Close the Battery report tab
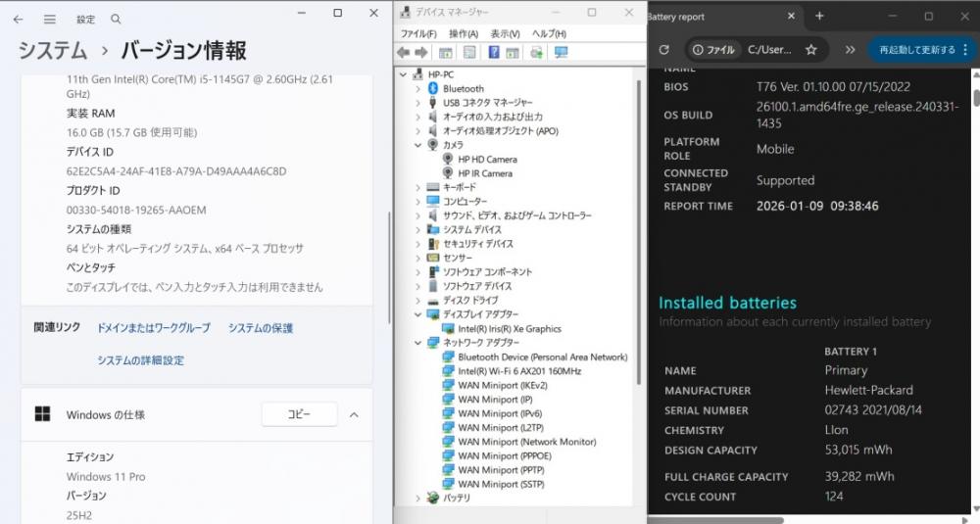This screenshot has width=980, height=524. pyautogui.click(x=791, y=17)
